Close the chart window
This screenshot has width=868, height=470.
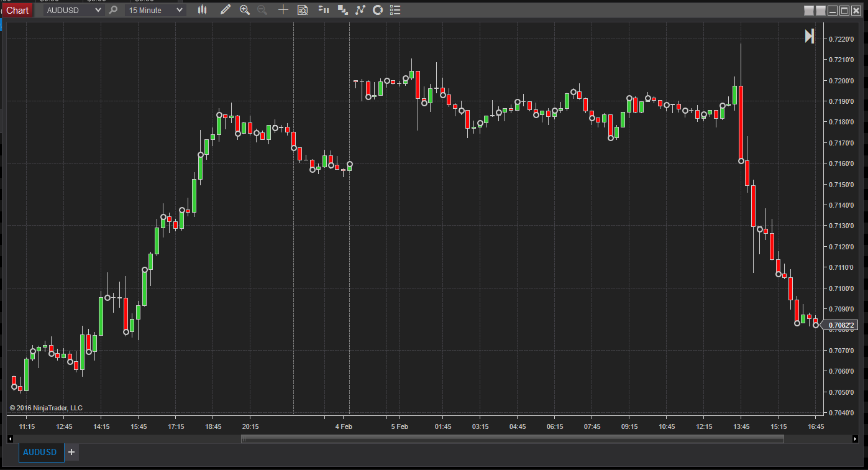(856, 11)
